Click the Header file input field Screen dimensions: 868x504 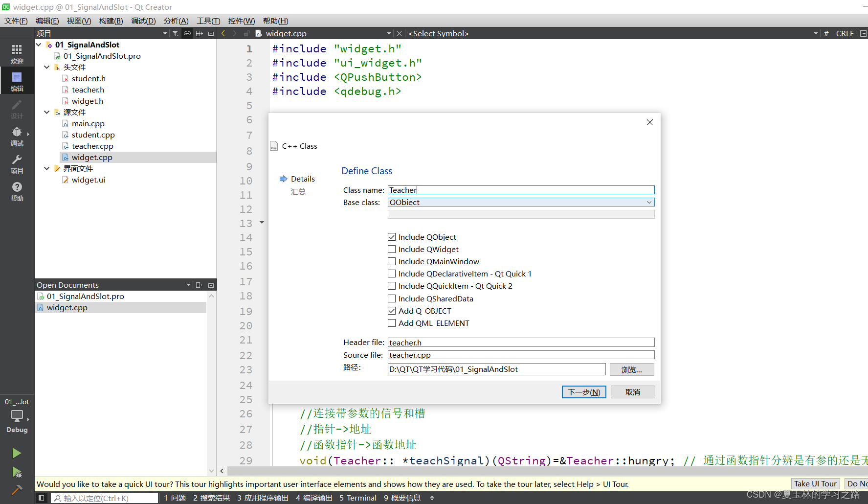pyautogui.click(x=521, y=343)
